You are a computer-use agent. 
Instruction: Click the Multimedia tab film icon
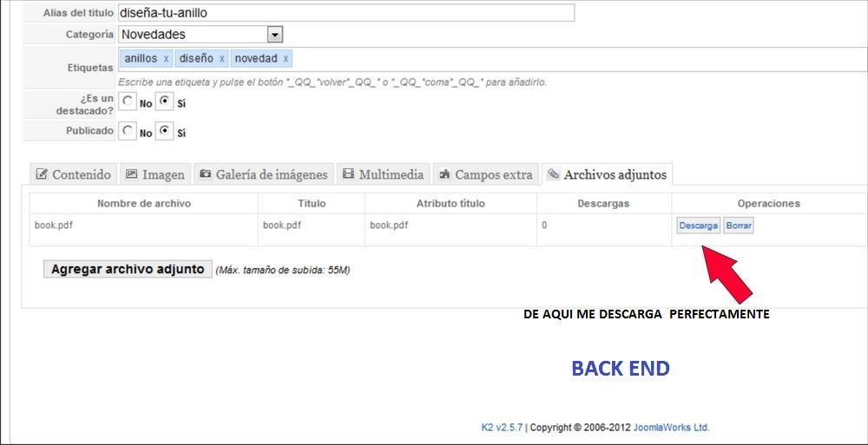(348, 174)
